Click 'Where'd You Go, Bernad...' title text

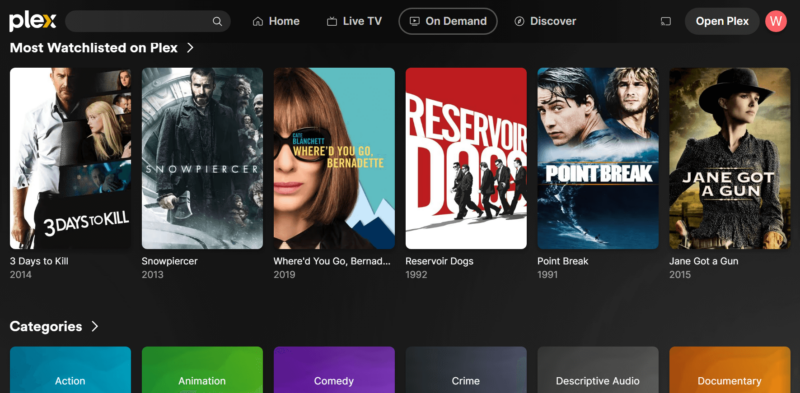click(332, 261)
